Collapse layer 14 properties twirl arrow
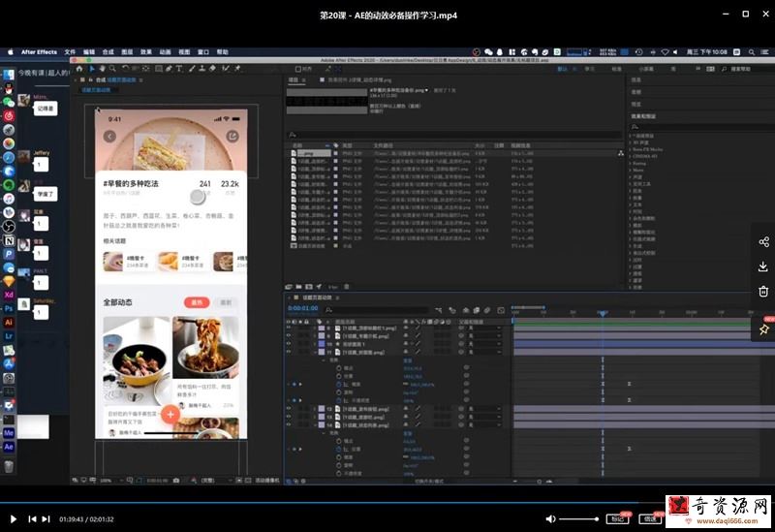 tap(315, 424)
